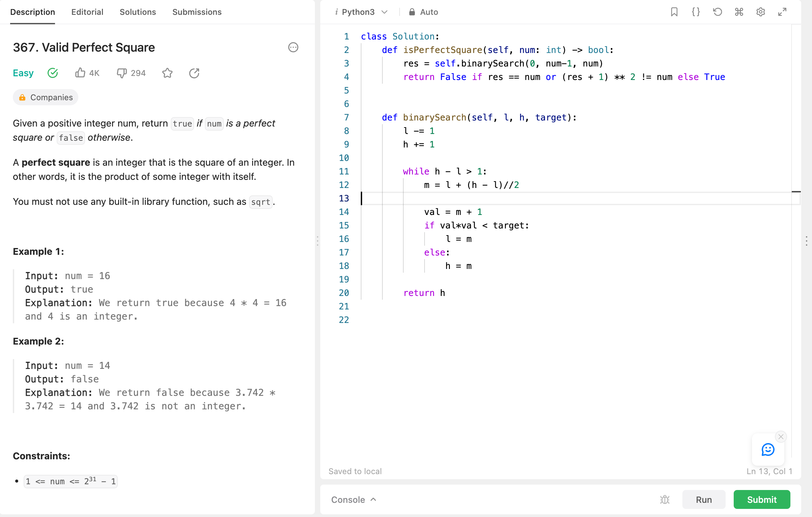Click the bookmark icon in the editor toolbar
The width and height of the screenshot is (812, 517).
pyautogui.click(x=674, y=12)
